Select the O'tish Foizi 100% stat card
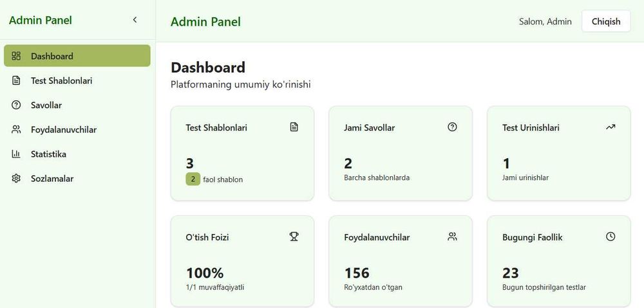The width and height of the screenshot is (644, 308). (x=242, y=260)
